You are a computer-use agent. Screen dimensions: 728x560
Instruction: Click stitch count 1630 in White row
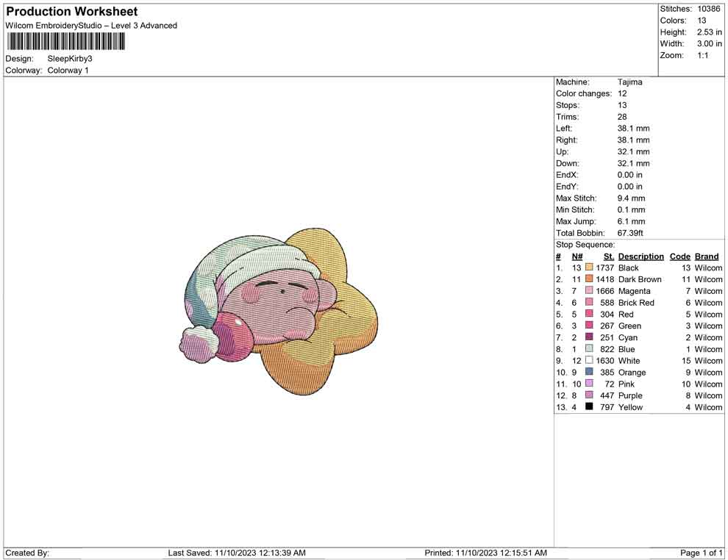(605, 361)
